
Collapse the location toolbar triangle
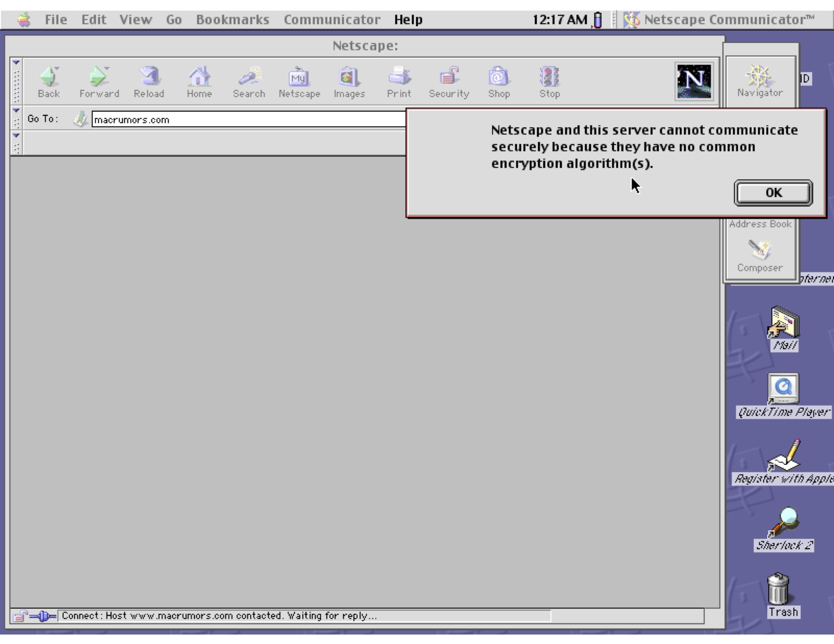point(16,110)
